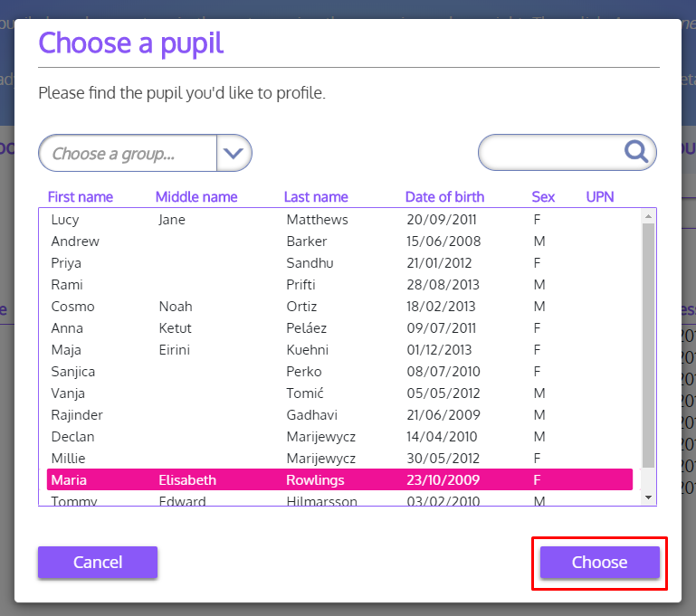This screenshot has height=616, width=696.
Task: Sort by the First name column header
Action: tap(81, 197)
